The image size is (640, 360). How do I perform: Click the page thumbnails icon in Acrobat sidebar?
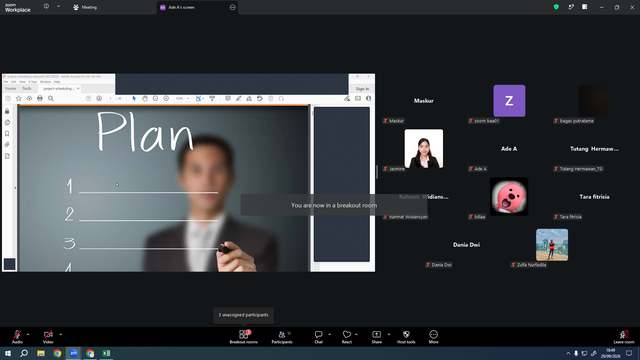[x=7, y=122]
